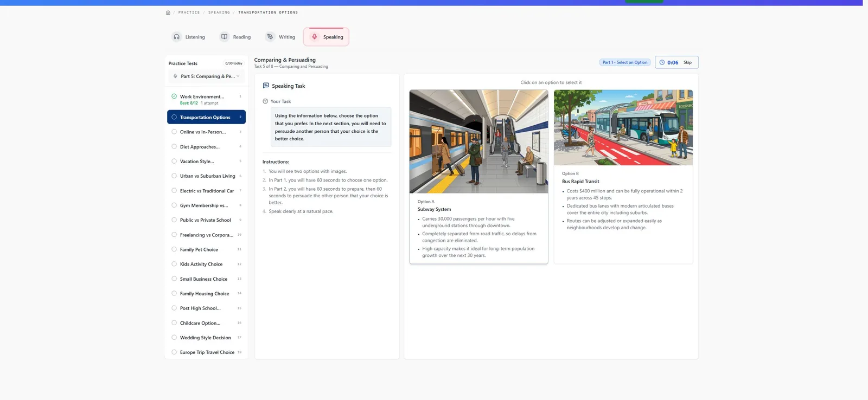The width and height of the screenshot is (868, 400).
Task: Switch to the Reading tab
Action: pyautogui.click(x=235, y=37)
